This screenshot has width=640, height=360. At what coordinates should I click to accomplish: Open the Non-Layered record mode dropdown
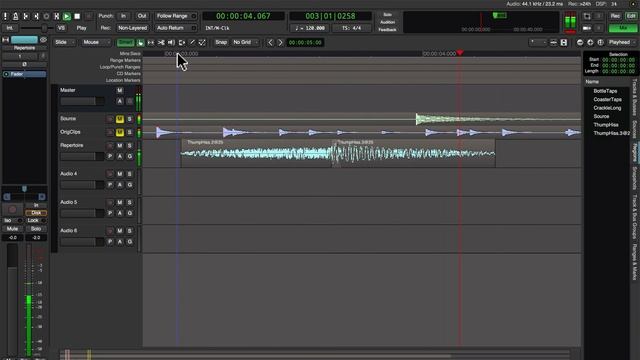point(132,28)
